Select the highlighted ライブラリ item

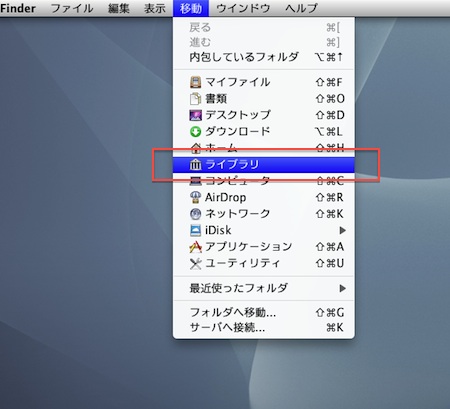click(264, 164)
